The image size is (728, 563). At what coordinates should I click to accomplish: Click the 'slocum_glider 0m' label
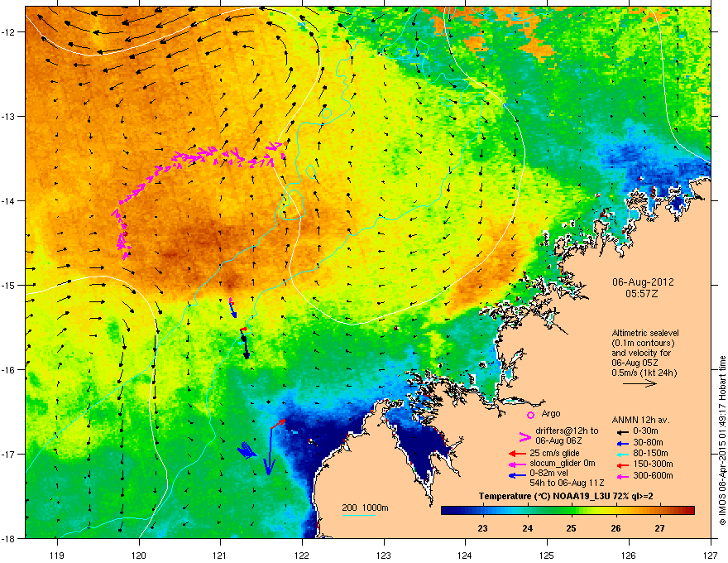coord(563,464)
